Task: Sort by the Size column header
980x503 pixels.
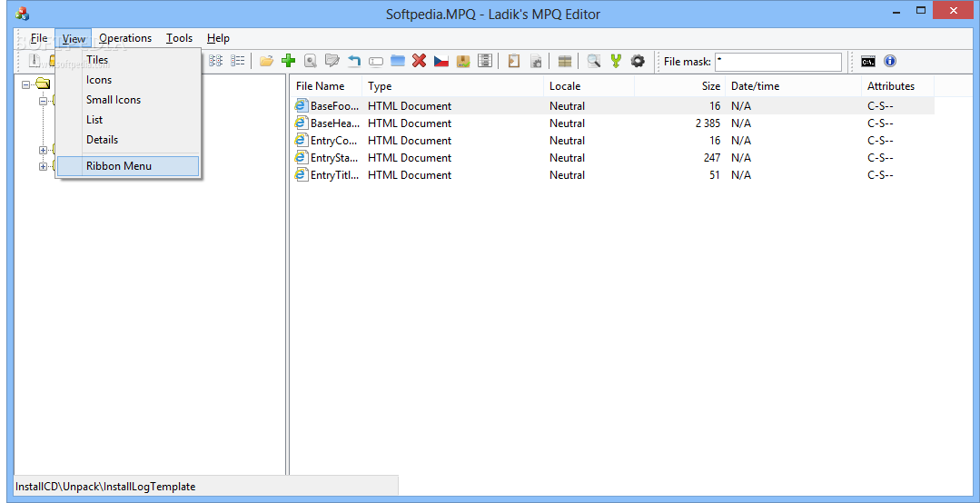Action: 680,86
